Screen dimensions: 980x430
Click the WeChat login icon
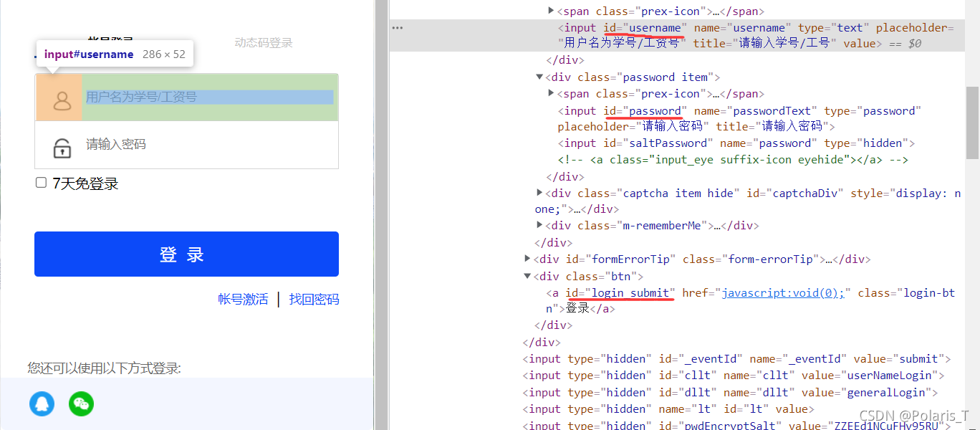pyautogui.click(x=82, y=404)
